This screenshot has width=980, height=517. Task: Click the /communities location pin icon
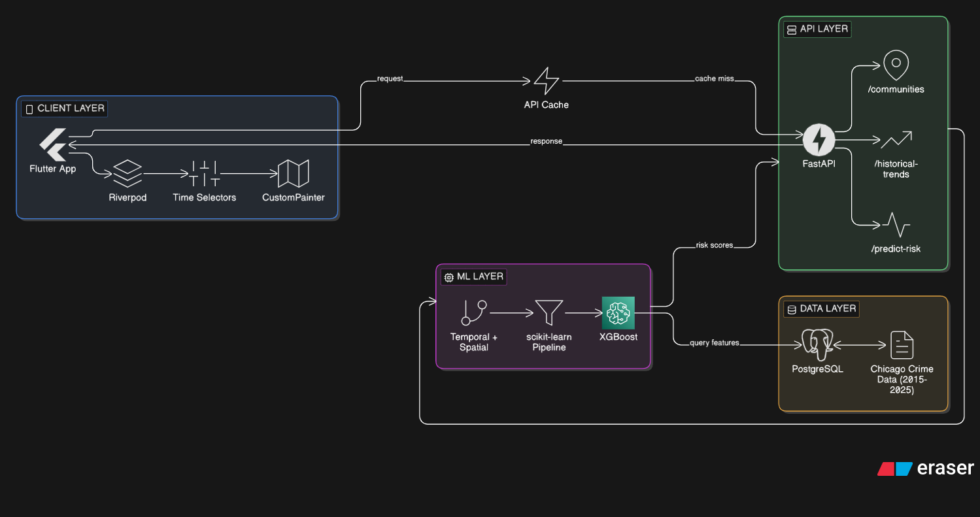tap(896, 65)
